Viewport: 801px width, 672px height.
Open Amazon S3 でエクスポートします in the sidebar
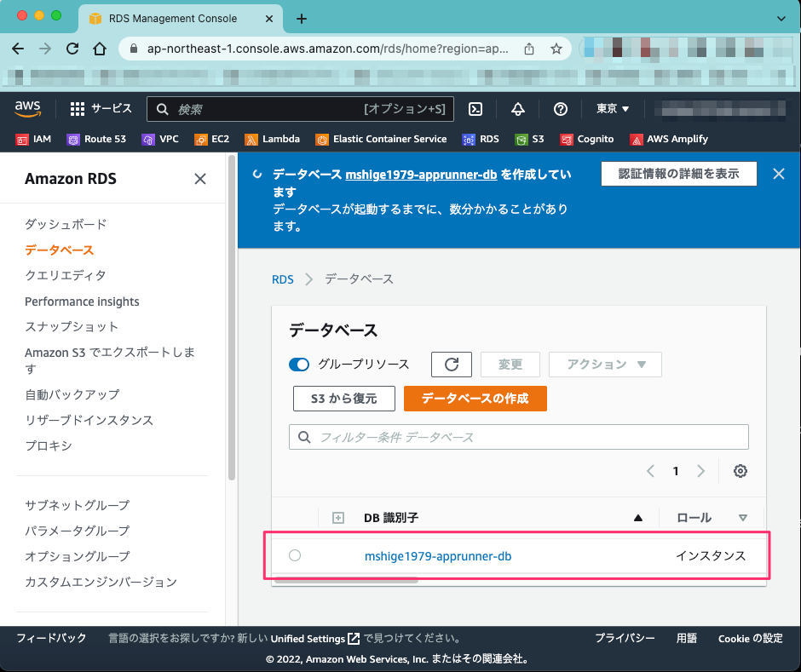(110, 360)
